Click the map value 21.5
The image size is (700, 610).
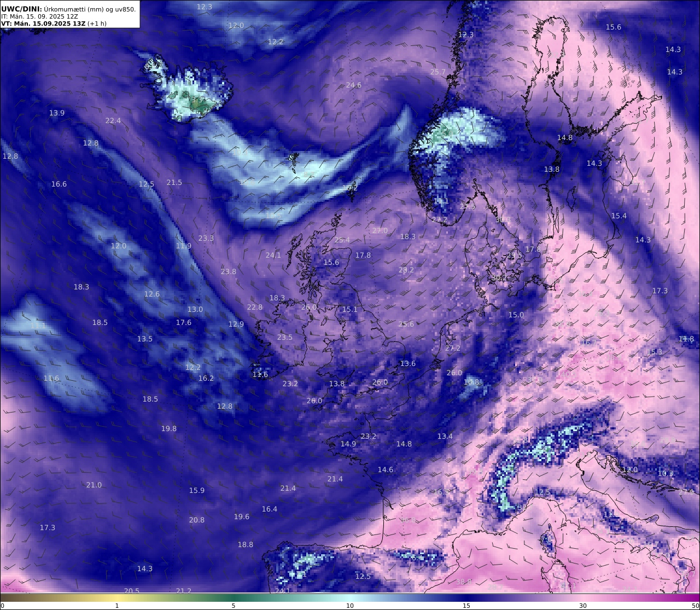[174, 182]
